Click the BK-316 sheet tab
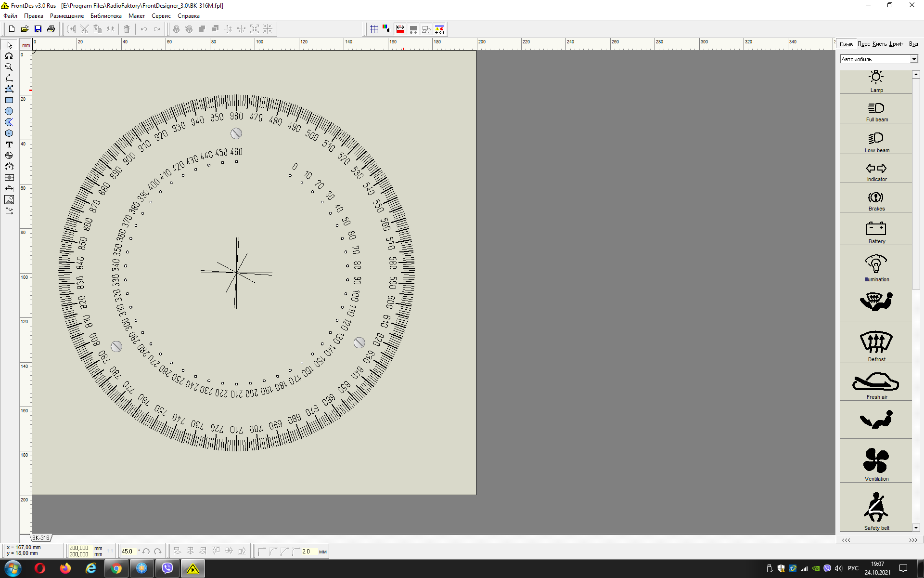 coord(41,538)
